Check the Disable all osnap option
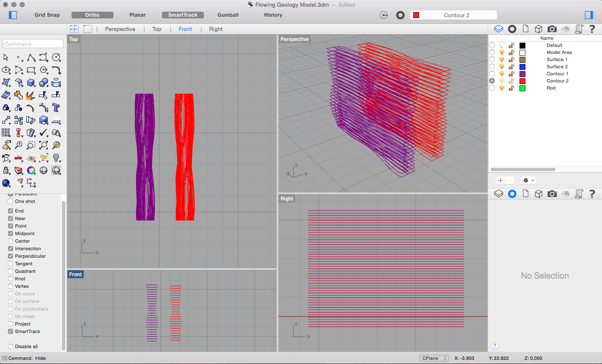This screenshot has height=364, width=602. pyautogui.click(x=10, y=346)
